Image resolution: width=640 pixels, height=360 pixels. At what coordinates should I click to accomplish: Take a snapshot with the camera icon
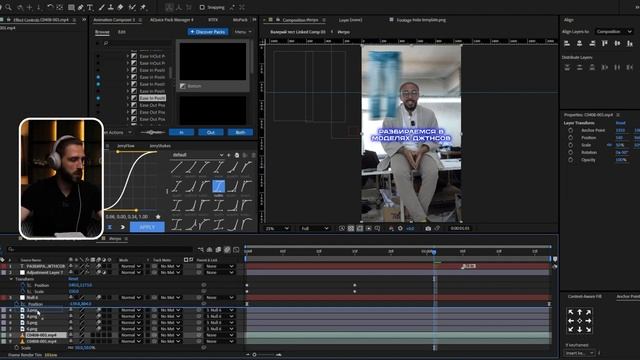(x=428, y=229)
